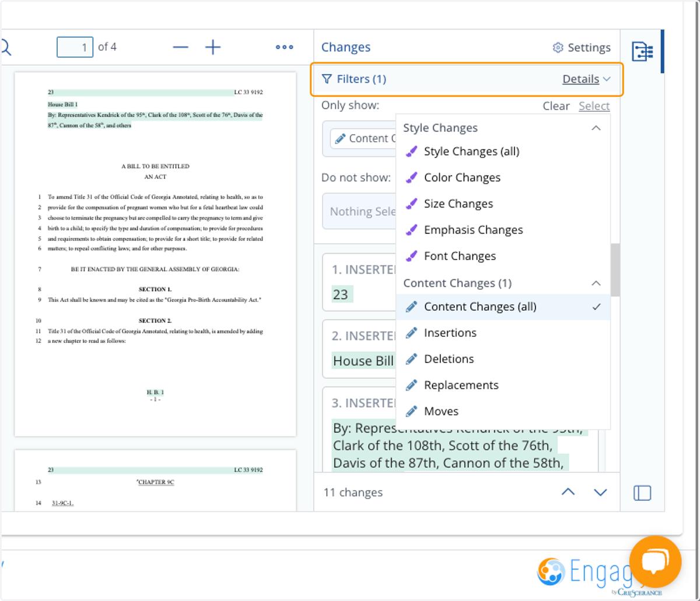
Task: Select Moves filter option
Action: 503,412
